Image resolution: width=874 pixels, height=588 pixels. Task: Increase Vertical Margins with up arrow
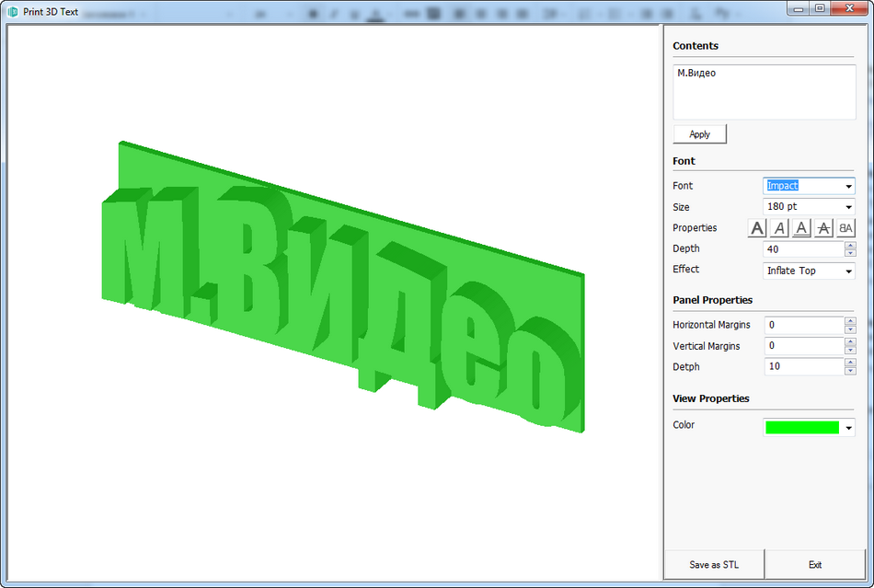[x=850, y=341]
